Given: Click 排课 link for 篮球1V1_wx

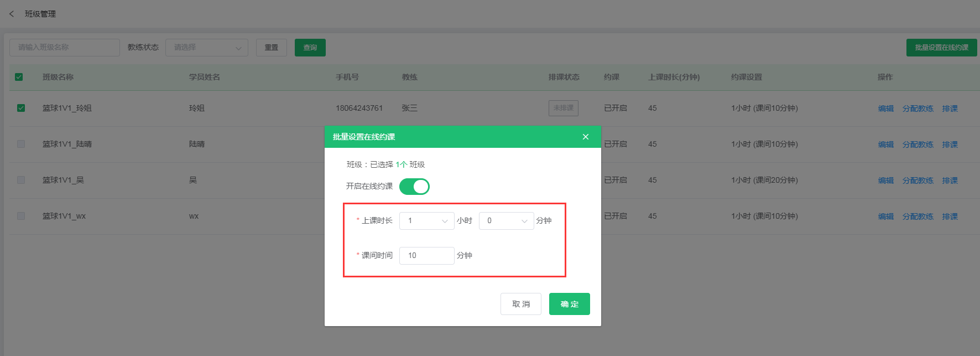Looking at the screenshot, I should 950,216.
